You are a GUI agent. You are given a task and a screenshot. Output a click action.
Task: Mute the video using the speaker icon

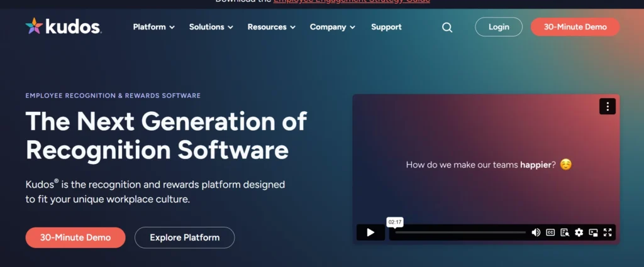point(536,232)
